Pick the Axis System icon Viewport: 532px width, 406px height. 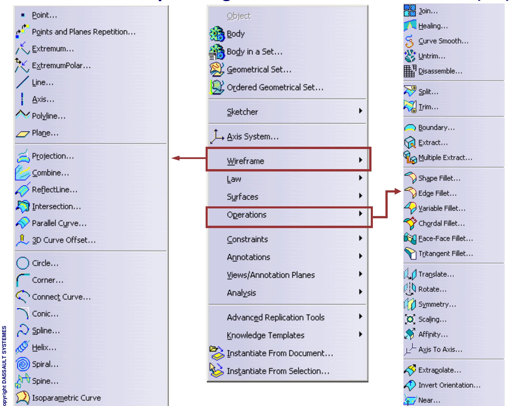point(217,137)
